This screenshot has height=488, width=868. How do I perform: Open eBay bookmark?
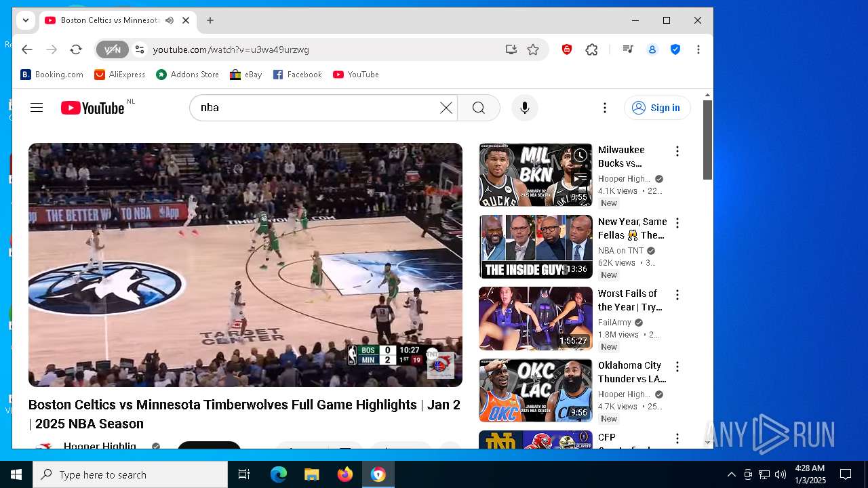click(246, 75)
